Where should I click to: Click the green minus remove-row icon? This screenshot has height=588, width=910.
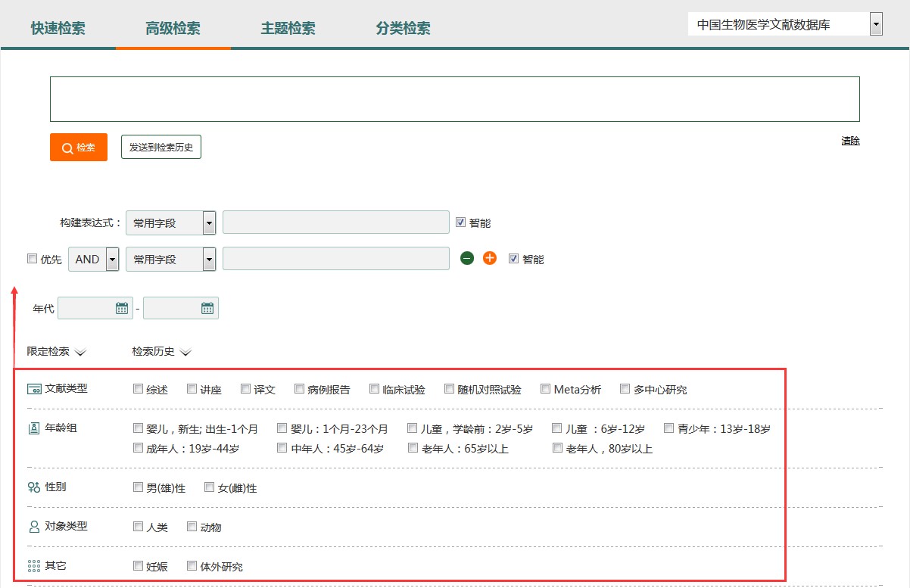(x=467, y=259)
